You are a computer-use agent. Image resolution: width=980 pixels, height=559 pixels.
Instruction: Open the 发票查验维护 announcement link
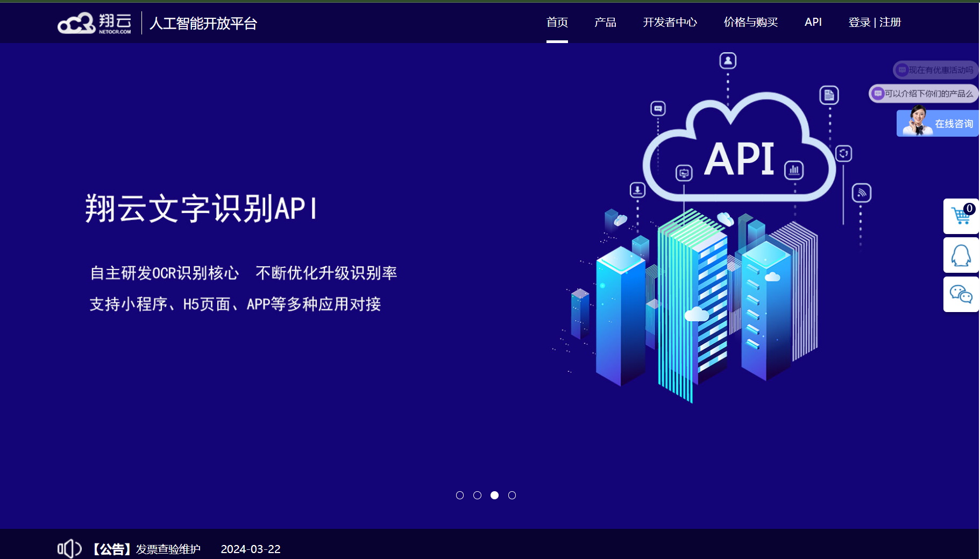point(168,549)
